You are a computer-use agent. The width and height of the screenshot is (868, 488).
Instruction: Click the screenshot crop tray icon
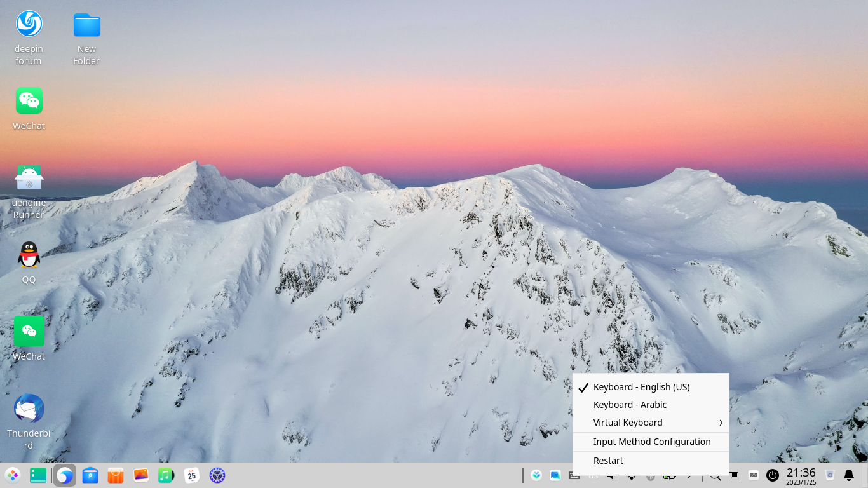[x=735, y=475]
